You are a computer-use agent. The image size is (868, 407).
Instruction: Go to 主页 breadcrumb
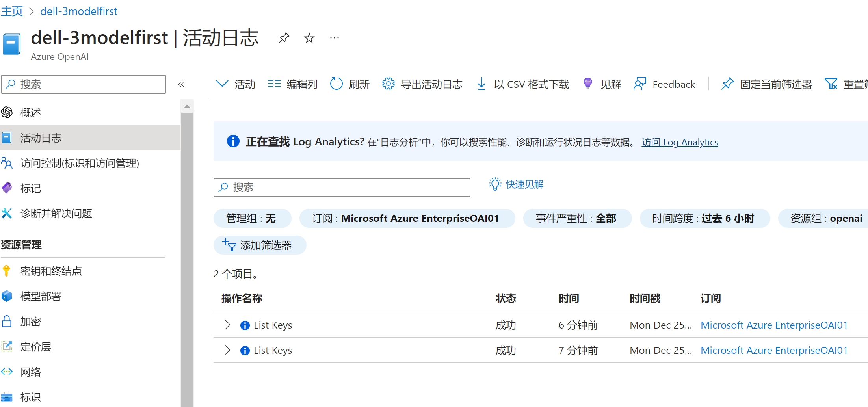pos(12,11)
